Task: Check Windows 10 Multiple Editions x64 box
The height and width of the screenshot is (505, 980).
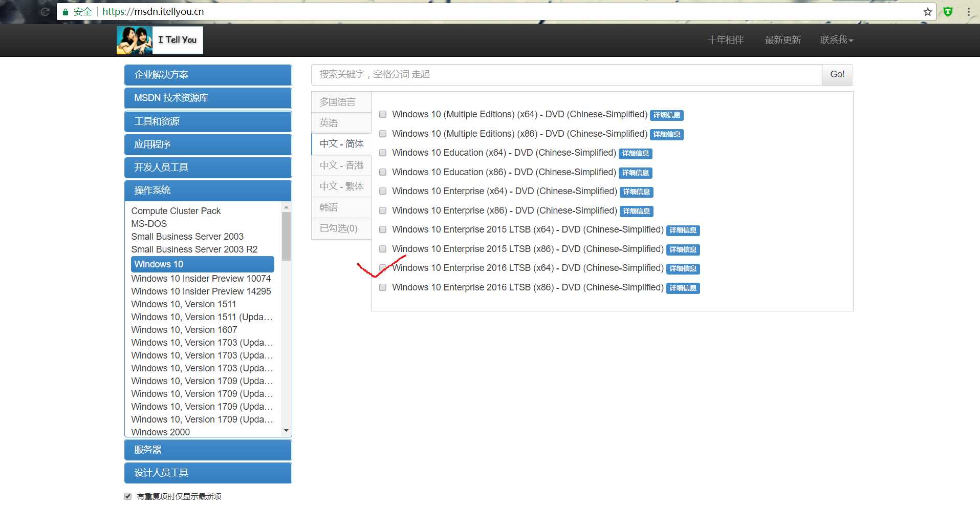Action: pyautogui.click(x=383, y=114)
